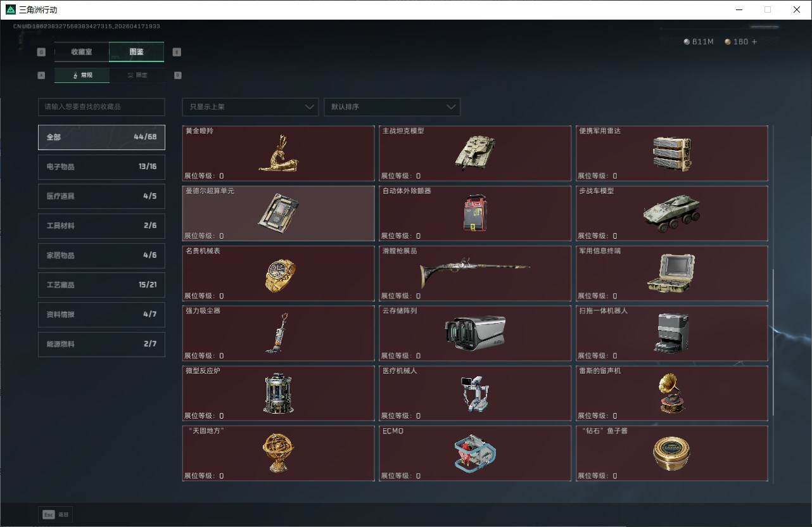
Task: Click the item list vertical scrollbar
Action: pos(773,342)
